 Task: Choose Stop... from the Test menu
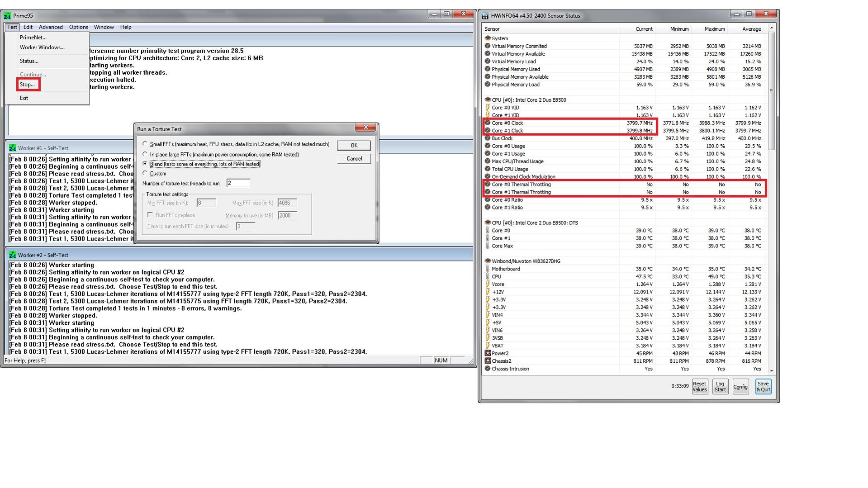point(28,85)
